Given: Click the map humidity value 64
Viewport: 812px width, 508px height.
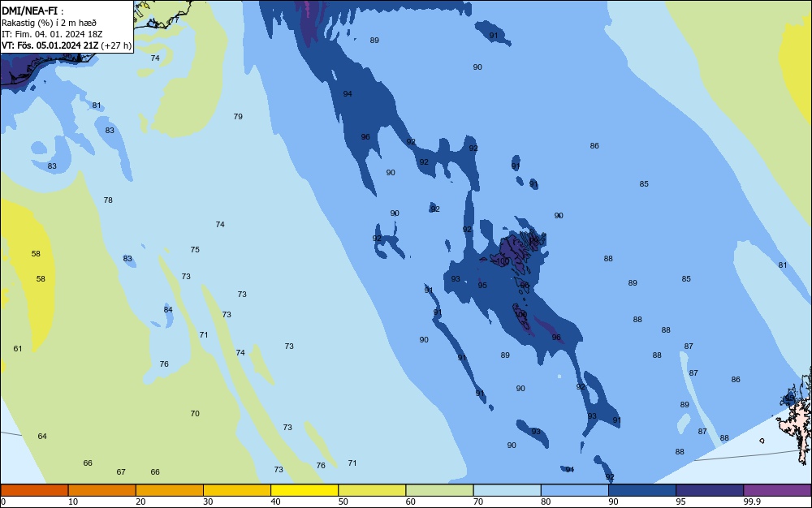Looking at the screenshot, I should point(42,436).
